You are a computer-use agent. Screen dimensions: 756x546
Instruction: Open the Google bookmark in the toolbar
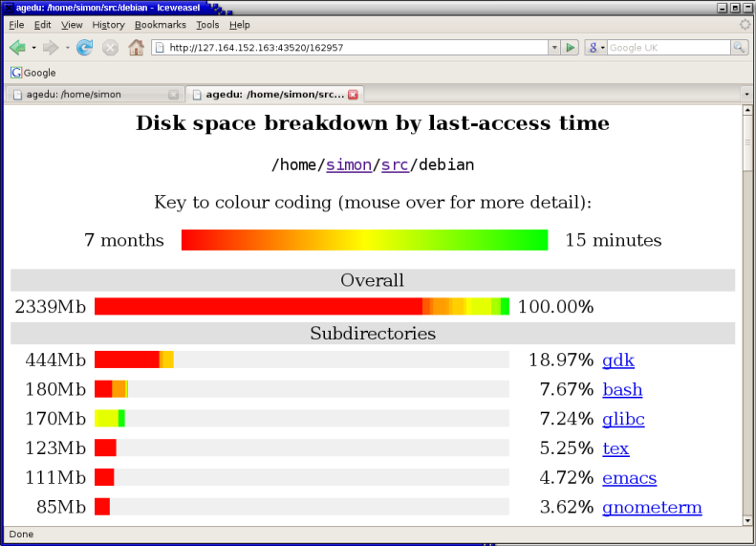[x=33, y=73]
